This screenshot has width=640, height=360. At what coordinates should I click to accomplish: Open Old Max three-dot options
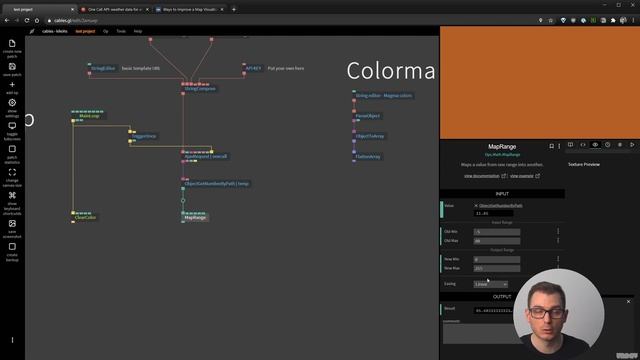(558, 241)
